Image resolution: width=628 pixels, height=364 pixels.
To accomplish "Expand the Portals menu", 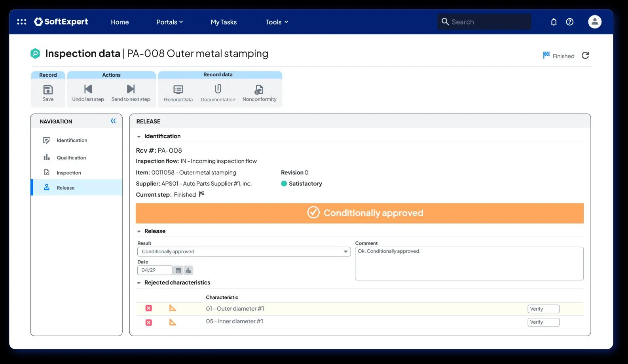I will point(169,22).
